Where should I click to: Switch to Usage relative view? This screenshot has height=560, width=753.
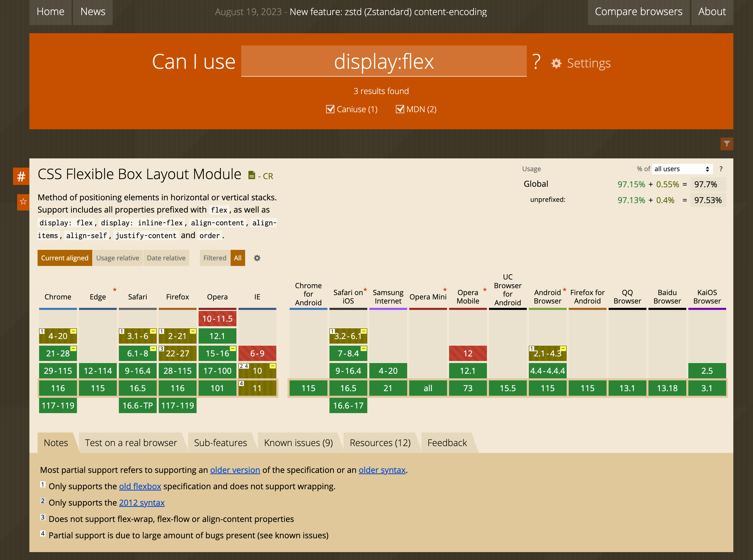[117, 258]
